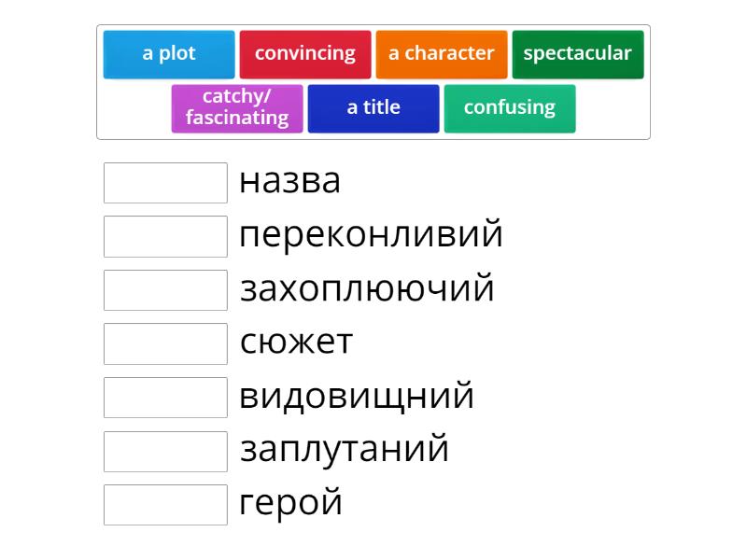Click the blank slot beside 'герой'
Screen dimensions: 747x560
click(165, 505)
